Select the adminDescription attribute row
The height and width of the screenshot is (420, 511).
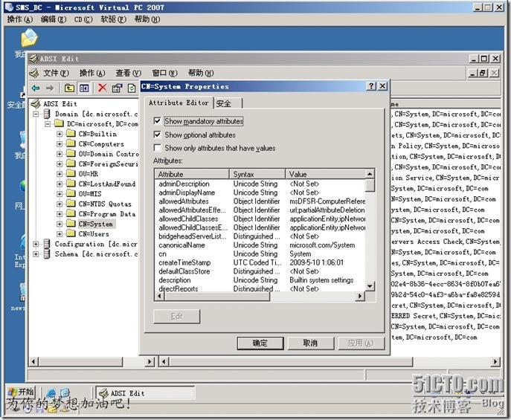[x=260, y=184]
